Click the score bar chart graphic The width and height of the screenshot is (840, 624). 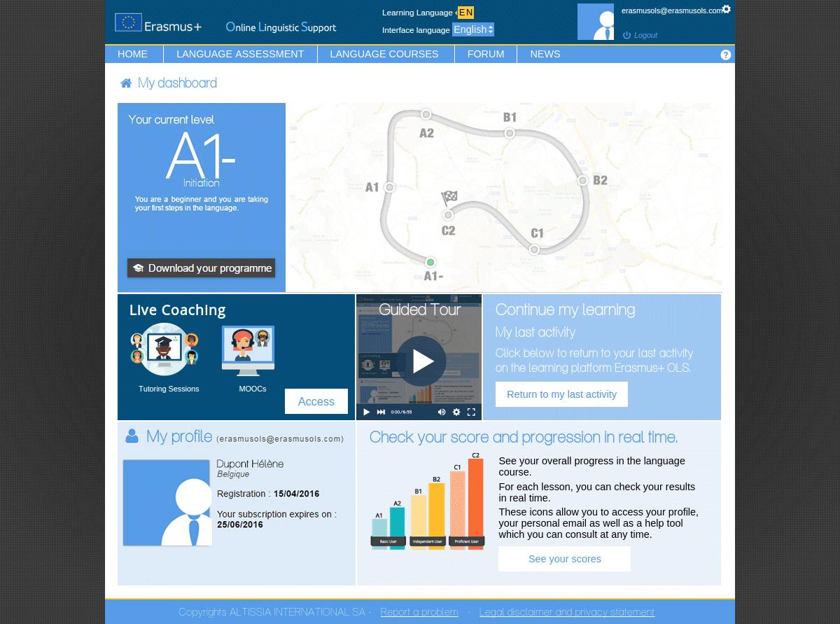click(428, 501)
